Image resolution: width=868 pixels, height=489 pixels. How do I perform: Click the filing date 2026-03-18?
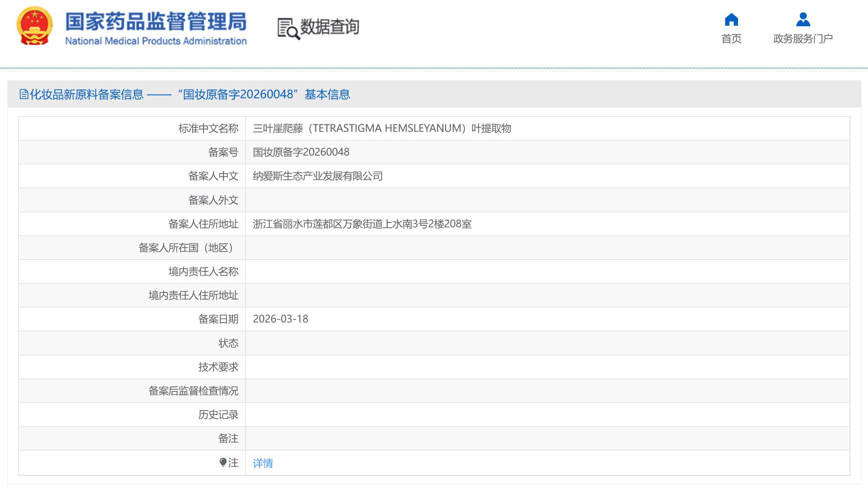(x=280, y=319)
